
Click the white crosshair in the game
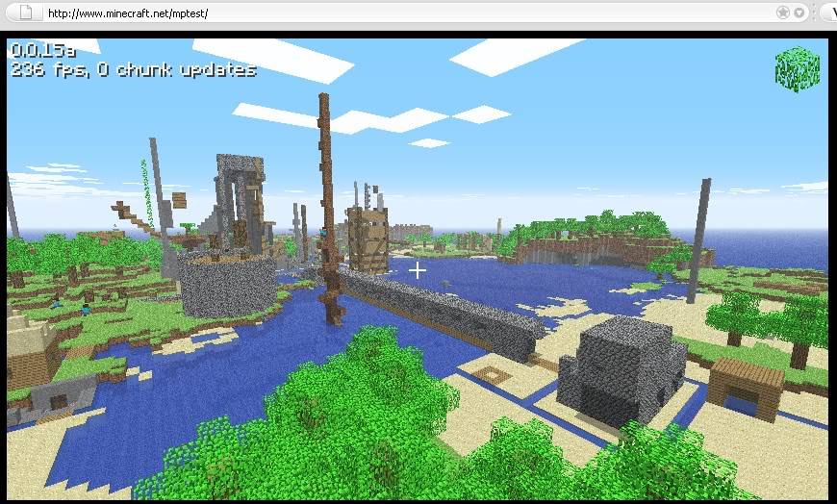tap(418, 270)
